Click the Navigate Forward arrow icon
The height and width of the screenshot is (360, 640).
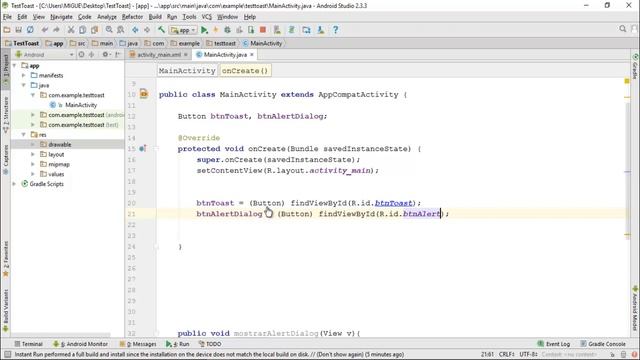click(147, 30)
